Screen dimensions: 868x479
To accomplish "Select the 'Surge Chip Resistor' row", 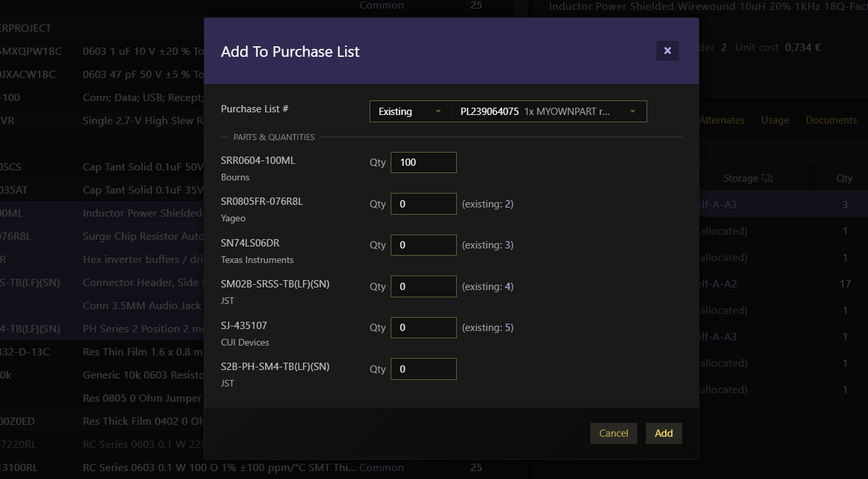I will tap(102, 236).
